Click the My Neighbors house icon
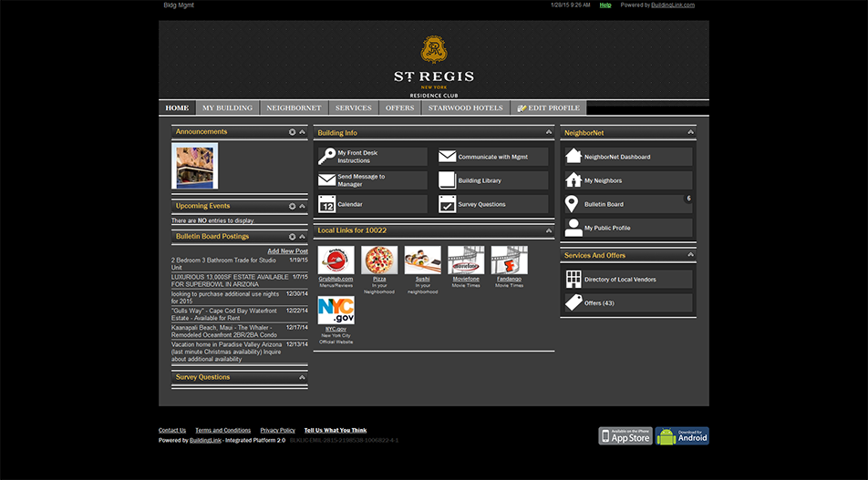The width and height of the screenshot is (868, 480). point(573,180)
